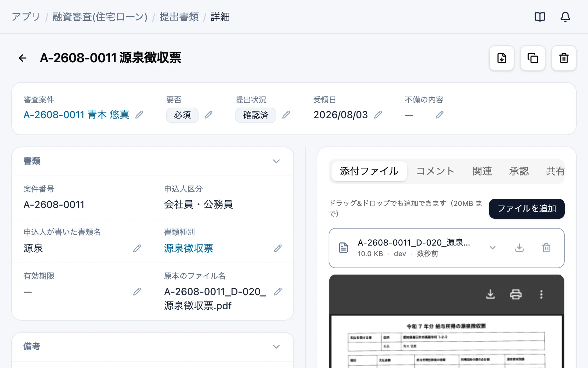Edit the 提出状況 確認済 pencil
Screen dimensions: 588x368
tap(286, 115)
